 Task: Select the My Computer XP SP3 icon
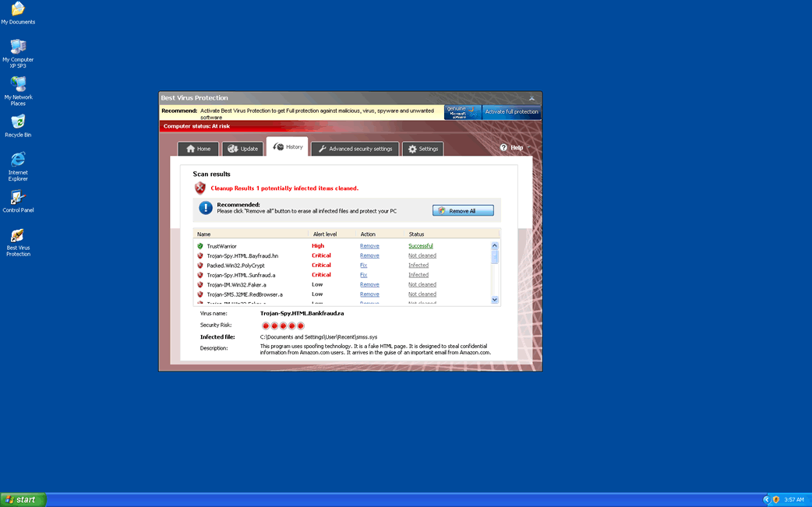(17, 47)
